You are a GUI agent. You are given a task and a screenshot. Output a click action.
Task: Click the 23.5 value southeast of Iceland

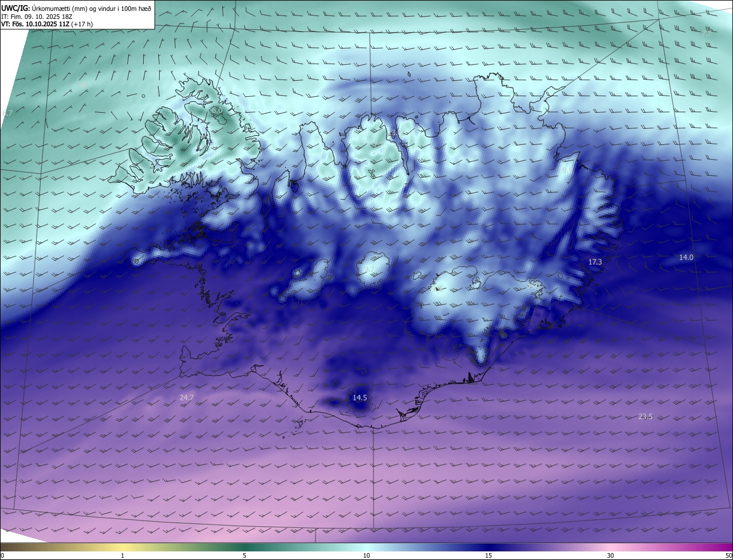(645, 416)
